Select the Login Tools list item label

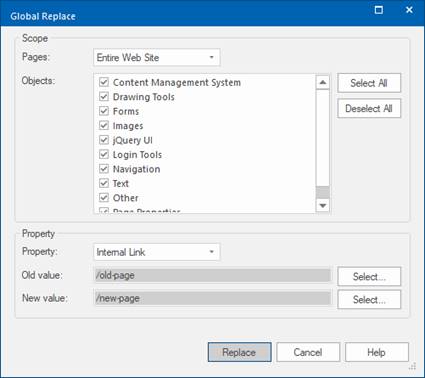point(137,155)
